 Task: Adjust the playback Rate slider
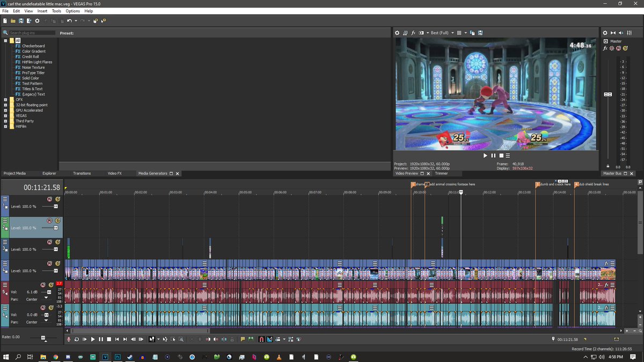click(44, 338)
